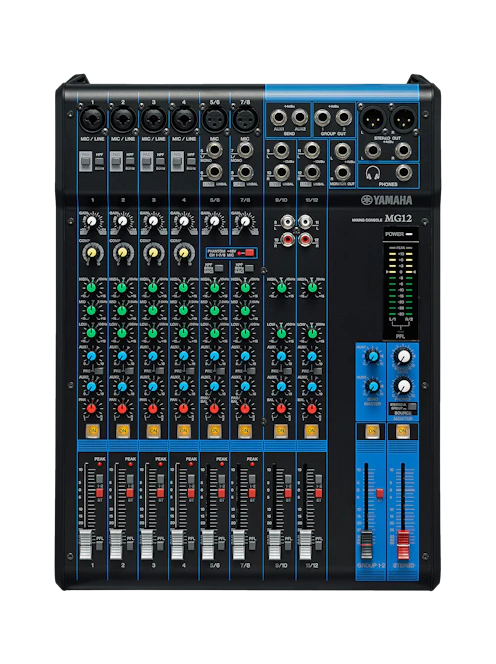Click the channel 1 MIC/LINE combo input jack
Image resolution: width=496 pixels, height=664 pixels.
(x=92, y=119)
